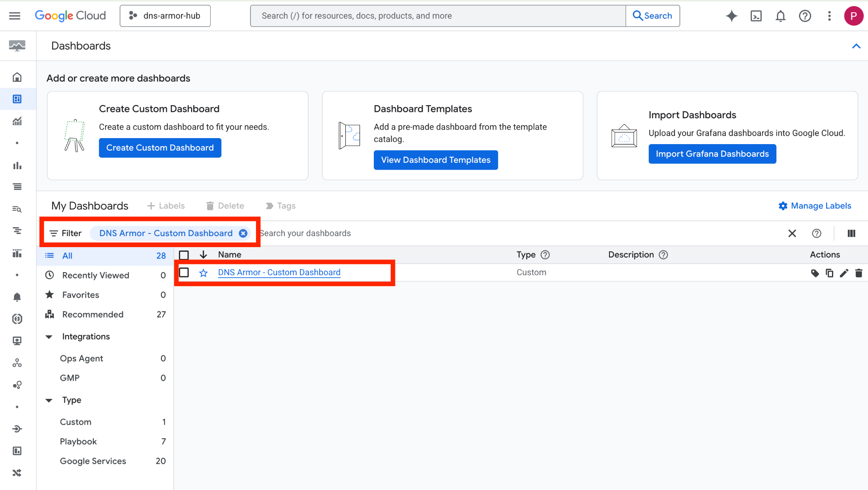Click View Dashboard Templates button

pos(435,160)
